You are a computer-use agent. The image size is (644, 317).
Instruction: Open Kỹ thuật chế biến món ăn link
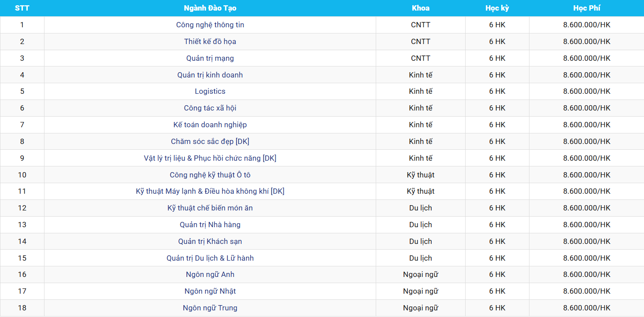tap(210, 208)
